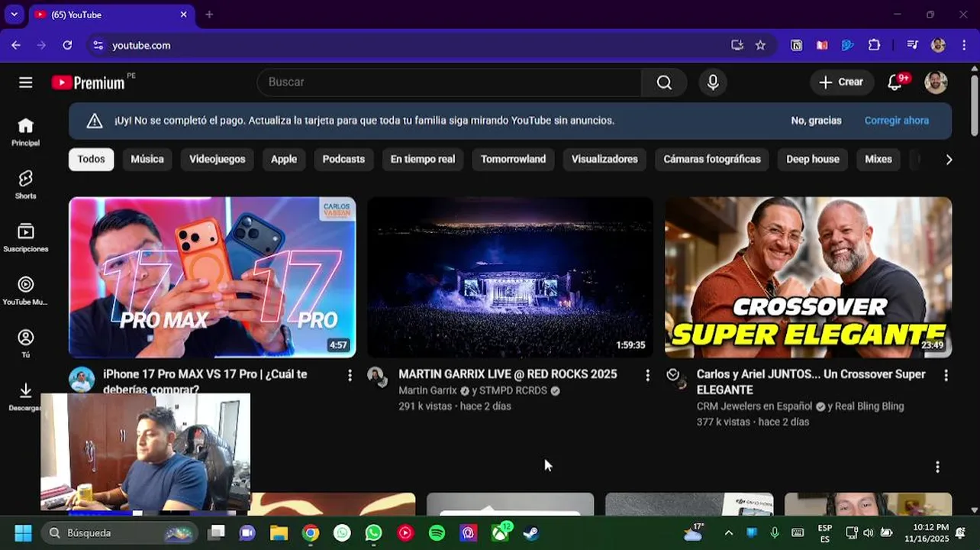The image size is (980, 550).
Task: Open Suscripciones in the sidebar
Action: [x=25, y=238]
